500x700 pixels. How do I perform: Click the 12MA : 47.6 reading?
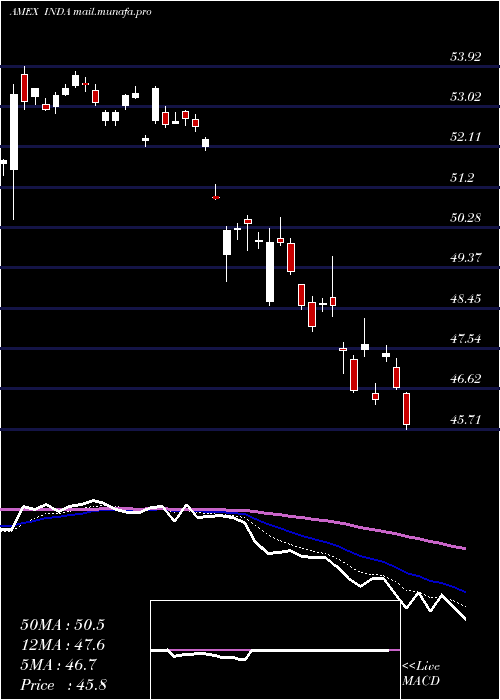coord(62,645)
